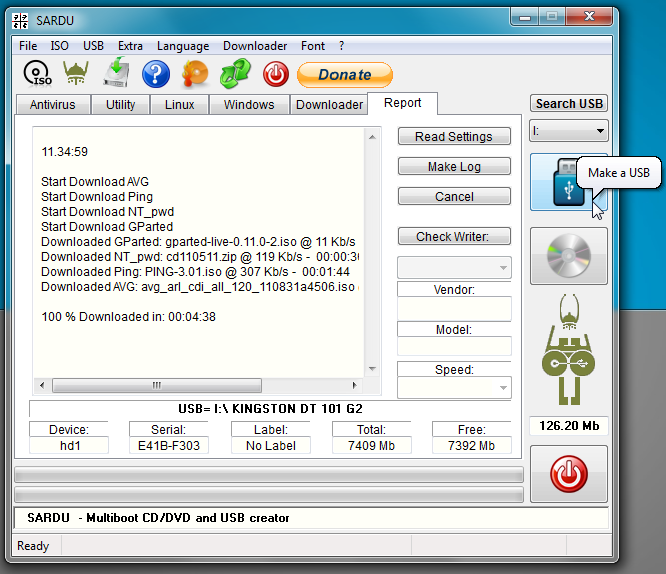Click the Ready status bar text
The image size is (666, 574).
[x=33, y=546]
